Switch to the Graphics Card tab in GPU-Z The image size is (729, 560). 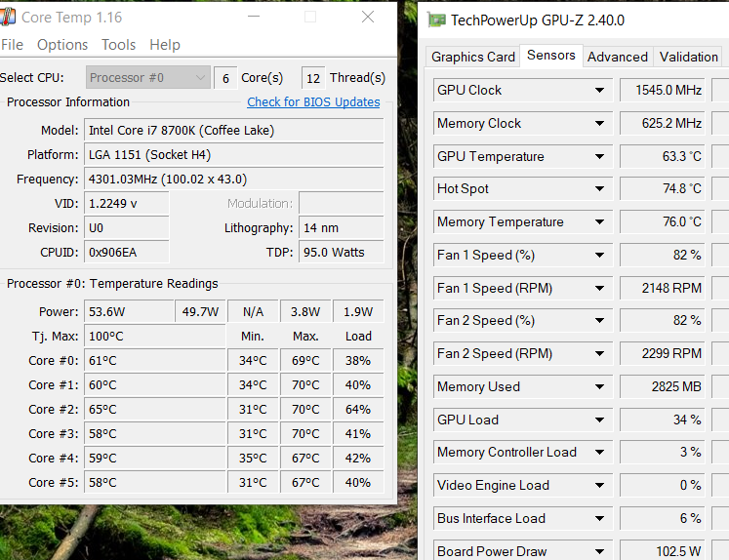click(473, 57)
